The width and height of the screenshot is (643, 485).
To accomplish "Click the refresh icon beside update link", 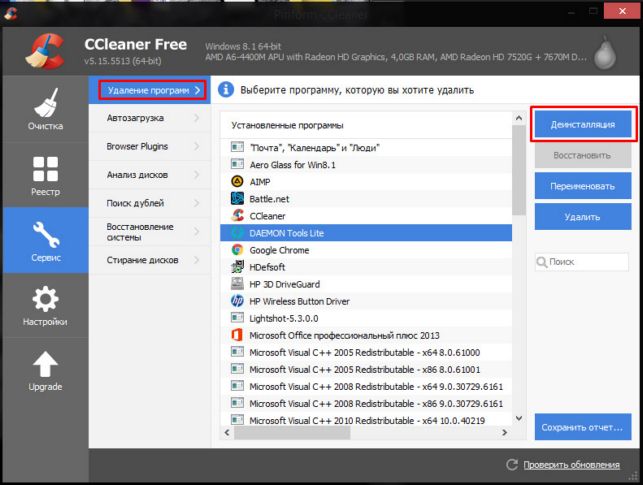I will point(512,465).
